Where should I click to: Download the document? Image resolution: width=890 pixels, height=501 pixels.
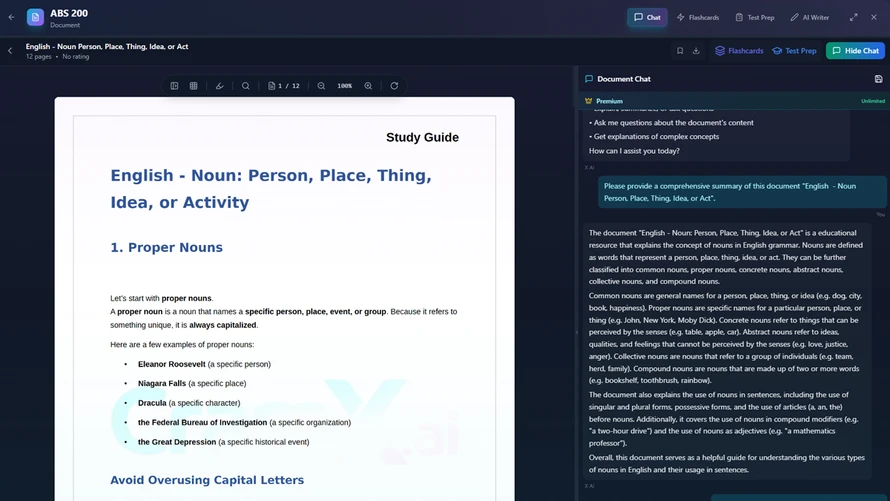[x=696, y=50]
